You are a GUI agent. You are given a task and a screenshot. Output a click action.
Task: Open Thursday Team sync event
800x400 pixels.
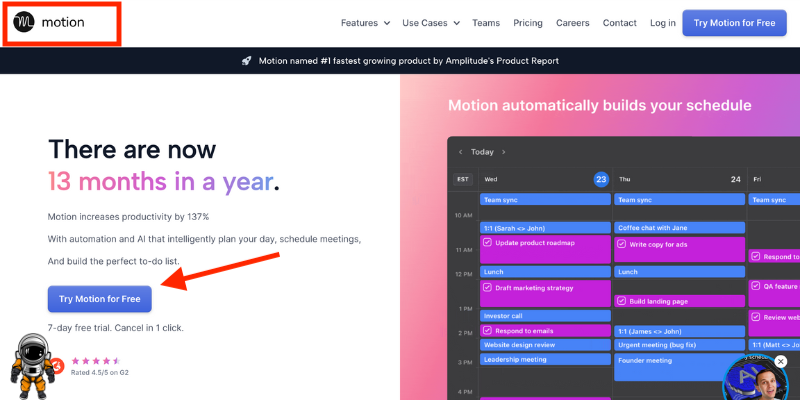click(x=680, y=199)
